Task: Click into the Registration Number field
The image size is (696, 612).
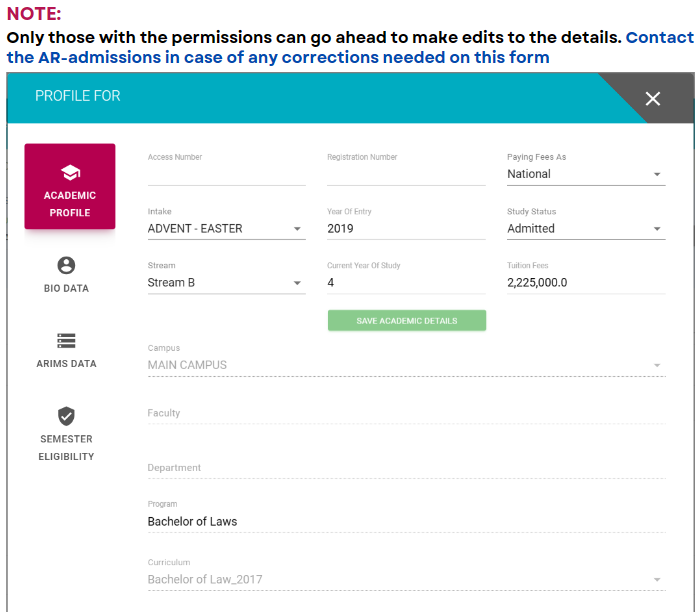Action: click(x=406, y=174)
